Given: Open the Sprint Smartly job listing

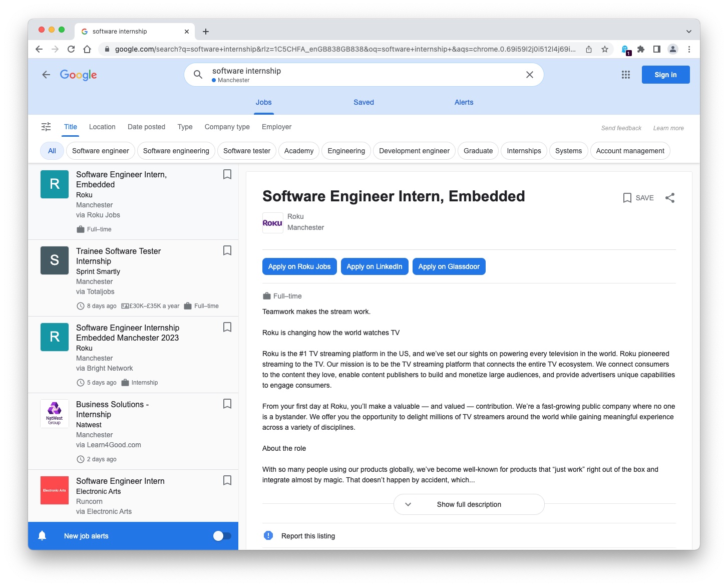Looking at the screenshot, I should (133, 278).
